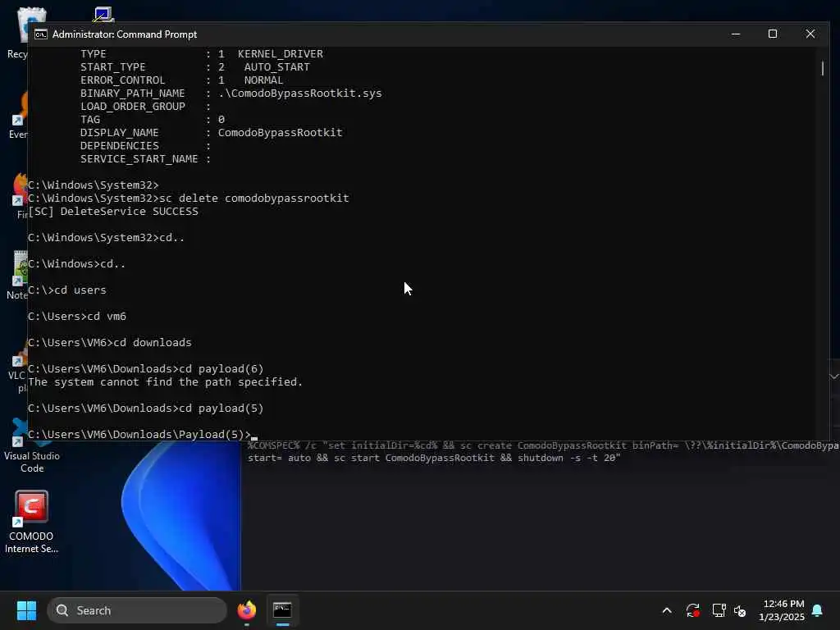Viewport: 840px width, 630px height.
Task: Click the TYPE KERNEL_DRIVER row
Action: pyautogui.click(x=202, y=54)
